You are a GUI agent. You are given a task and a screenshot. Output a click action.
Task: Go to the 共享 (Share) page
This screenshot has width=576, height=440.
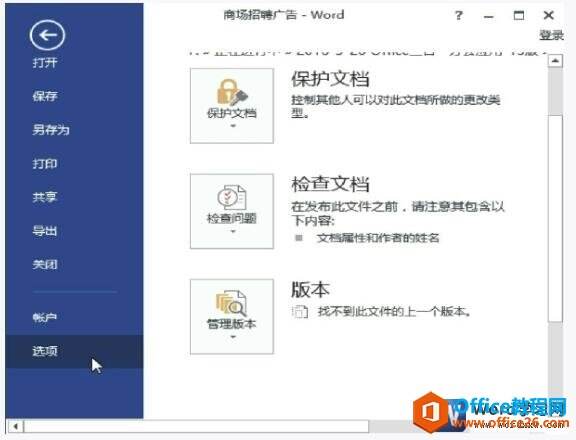pos(45,197)
